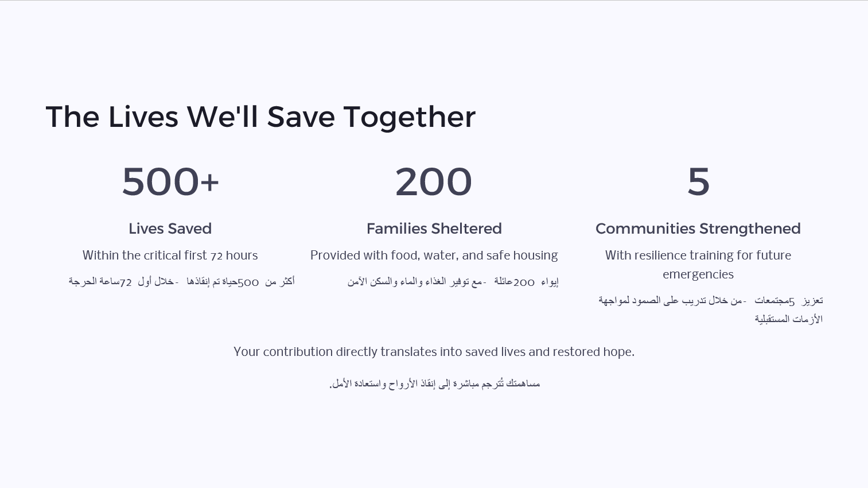The width and height of the screenshot is (868, 488).
Task: Click the word 'Save' in the title
Action: pos(301,117)
